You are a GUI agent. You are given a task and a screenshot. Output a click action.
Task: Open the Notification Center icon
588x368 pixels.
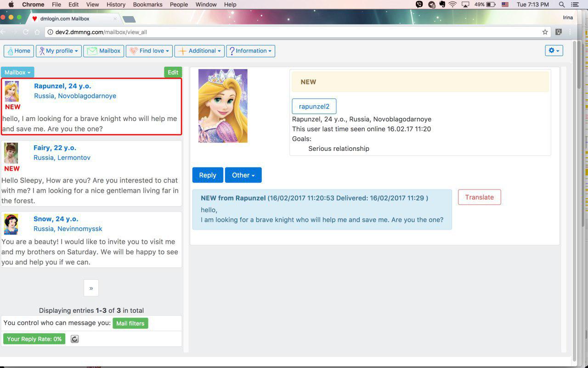coord(574,5)
